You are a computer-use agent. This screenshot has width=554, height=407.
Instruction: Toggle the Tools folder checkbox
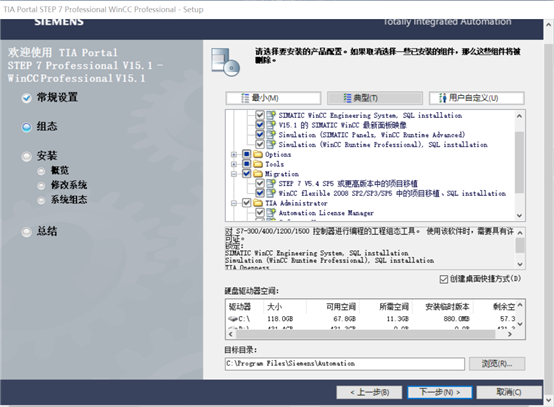(247, 164)
